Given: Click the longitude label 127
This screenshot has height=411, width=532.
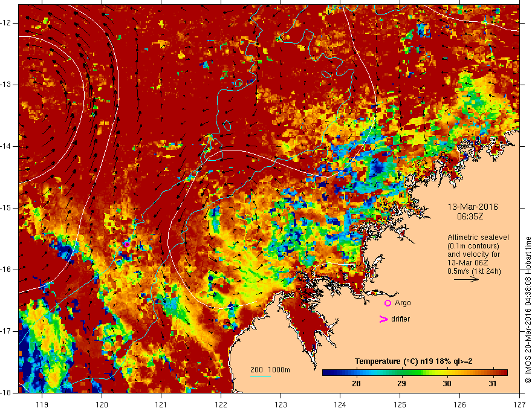Looking at the screenshot, I should (519, 404).
